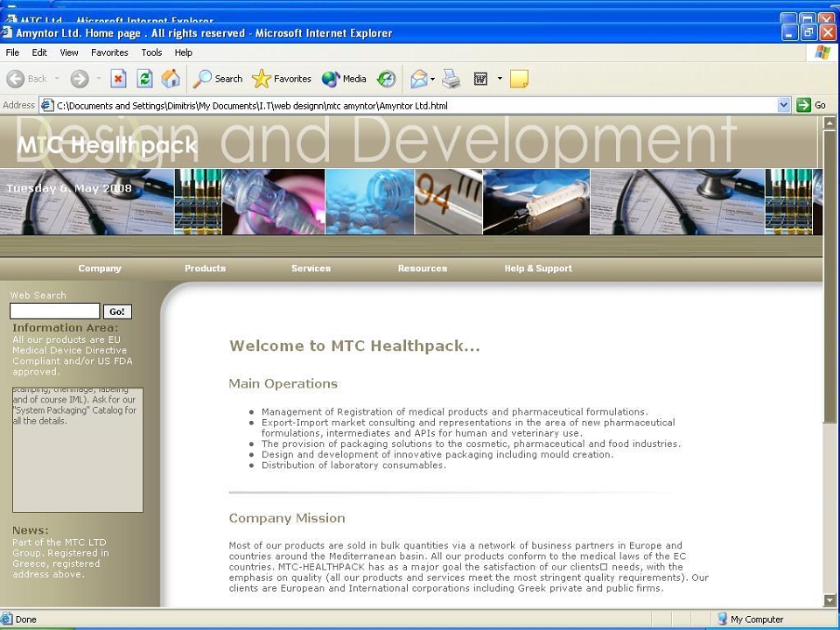The image size is (840, 630).
Task: Open the Favorites menu
Action: pos(109,52)
